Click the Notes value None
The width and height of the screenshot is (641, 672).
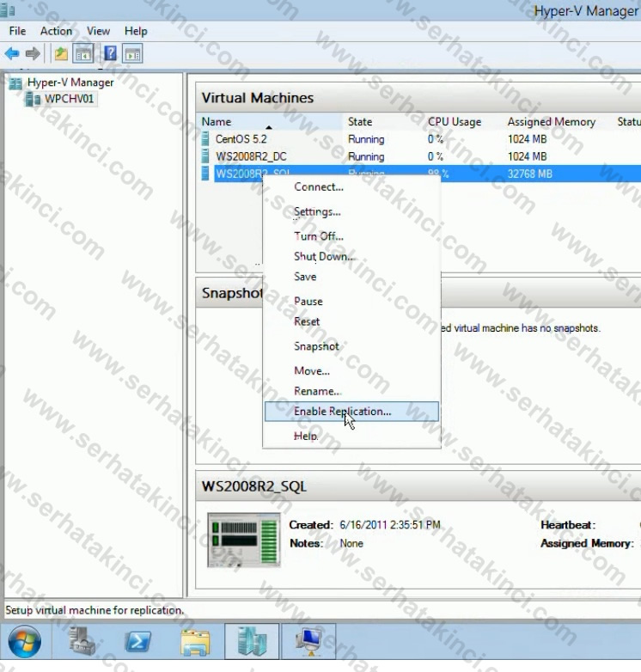[351, 543]
